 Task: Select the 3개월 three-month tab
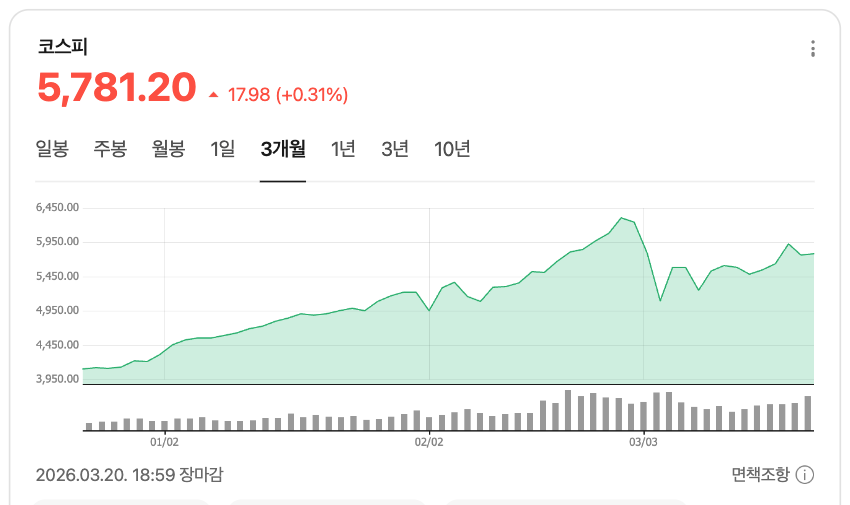click(x=283, y=148)
